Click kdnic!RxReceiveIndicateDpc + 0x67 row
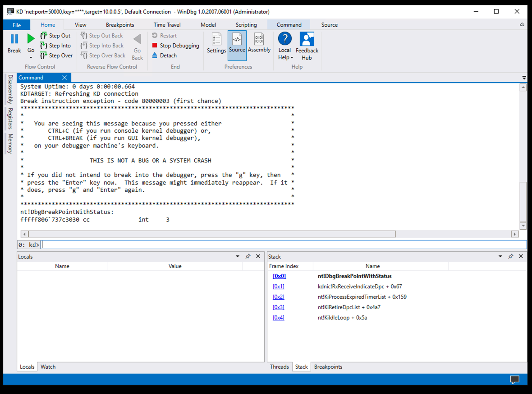 [x=360, y=287]
